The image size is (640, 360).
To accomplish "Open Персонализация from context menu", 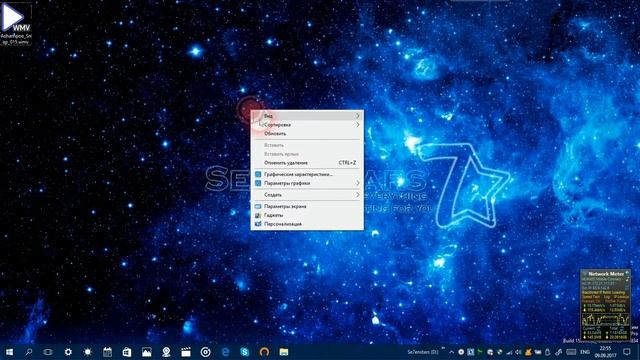I will 307,224.
